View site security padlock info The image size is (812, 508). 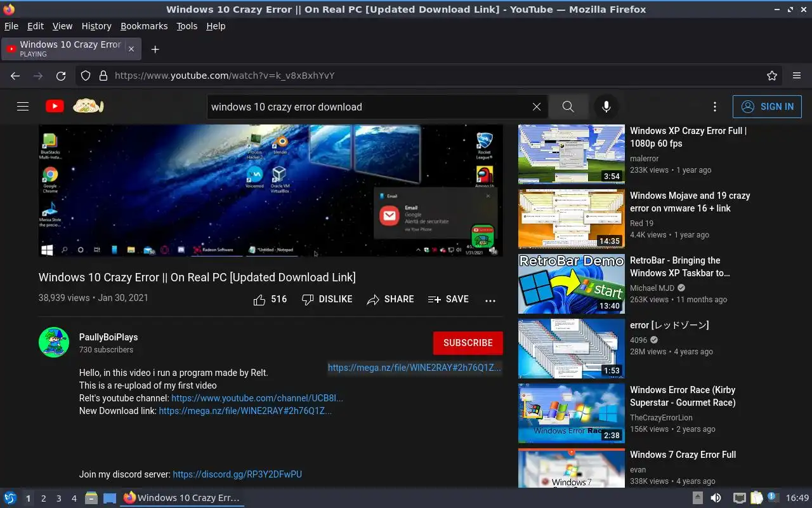(x=103, y=76)
